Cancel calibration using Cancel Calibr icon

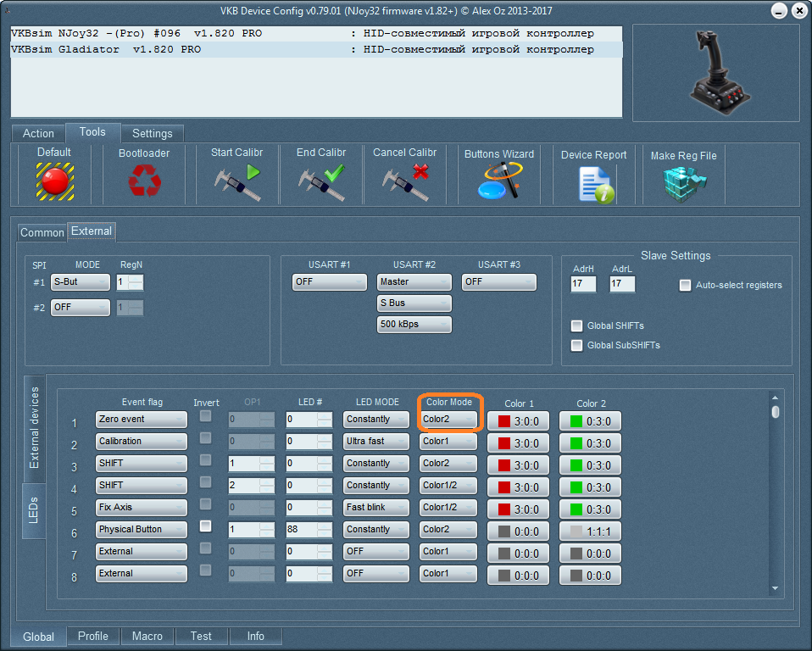pos(404,181)
